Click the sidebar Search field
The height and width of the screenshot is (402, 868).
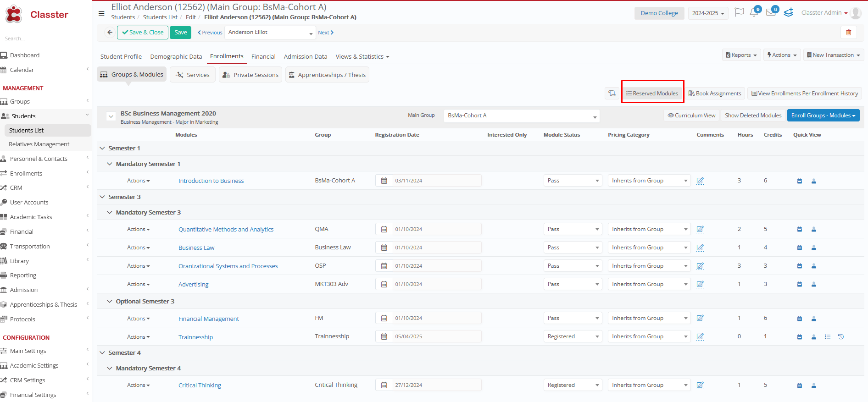coord(41,39)
